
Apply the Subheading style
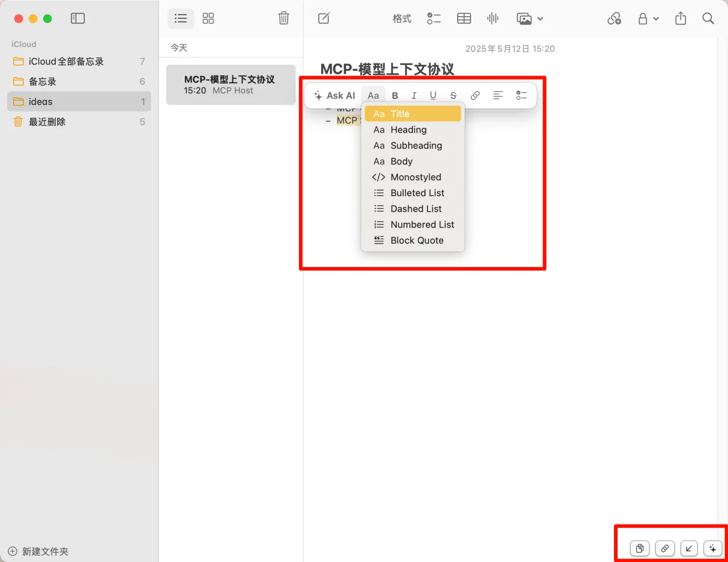coord(413,146)
